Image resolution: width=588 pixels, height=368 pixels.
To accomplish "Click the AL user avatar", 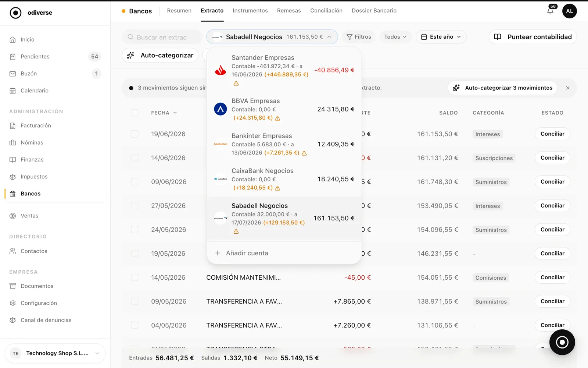I will coord(569,11).
